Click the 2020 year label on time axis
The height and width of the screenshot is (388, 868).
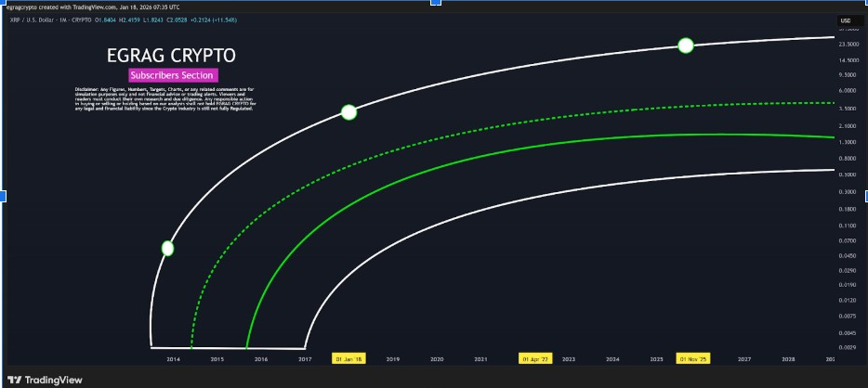[x=437, y=359]
